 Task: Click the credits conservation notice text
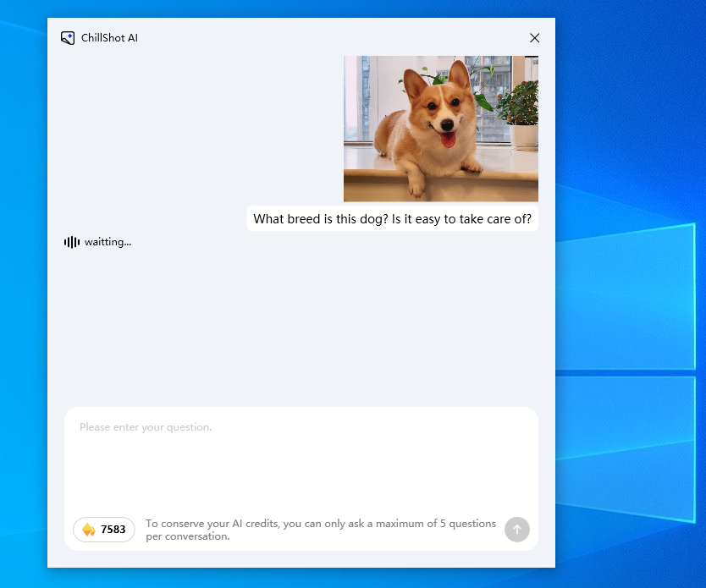pos(322,529)
